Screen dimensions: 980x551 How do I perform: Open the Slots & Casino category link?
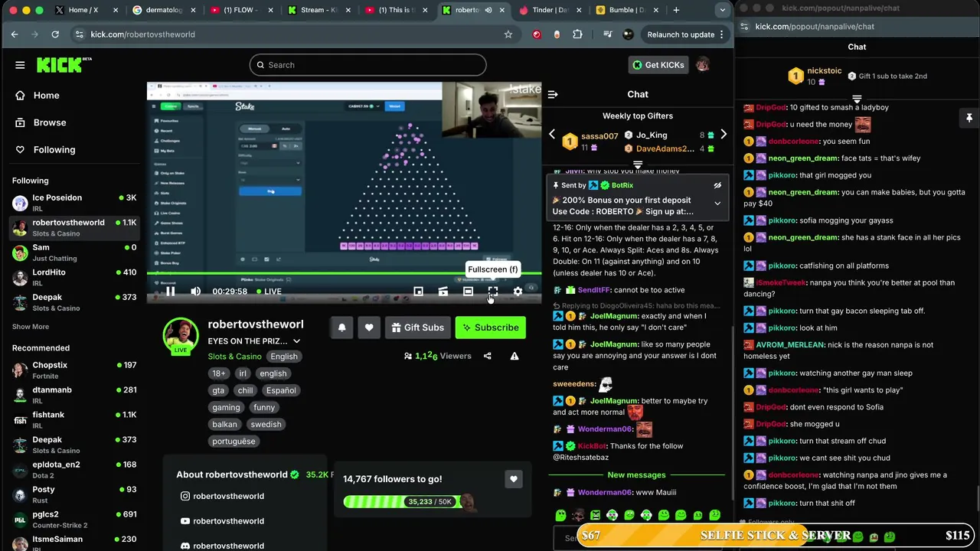pos(234,357)
